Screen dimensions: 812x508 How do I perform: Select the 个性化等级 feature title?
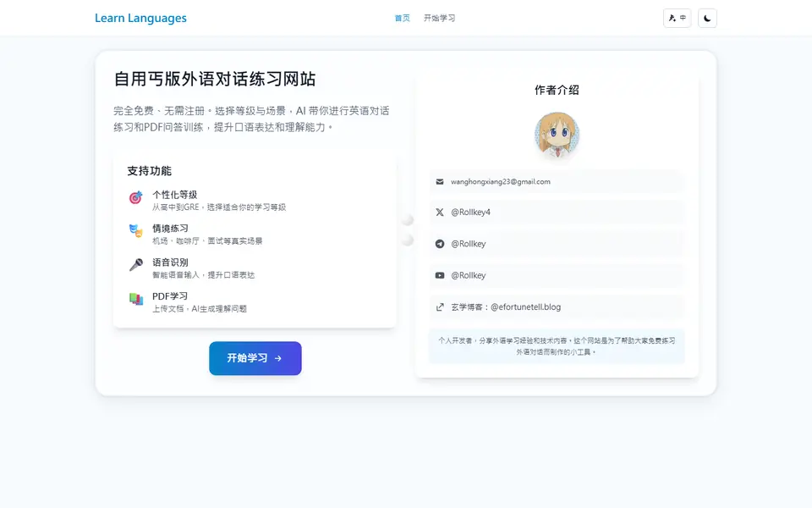pos(174,195)
